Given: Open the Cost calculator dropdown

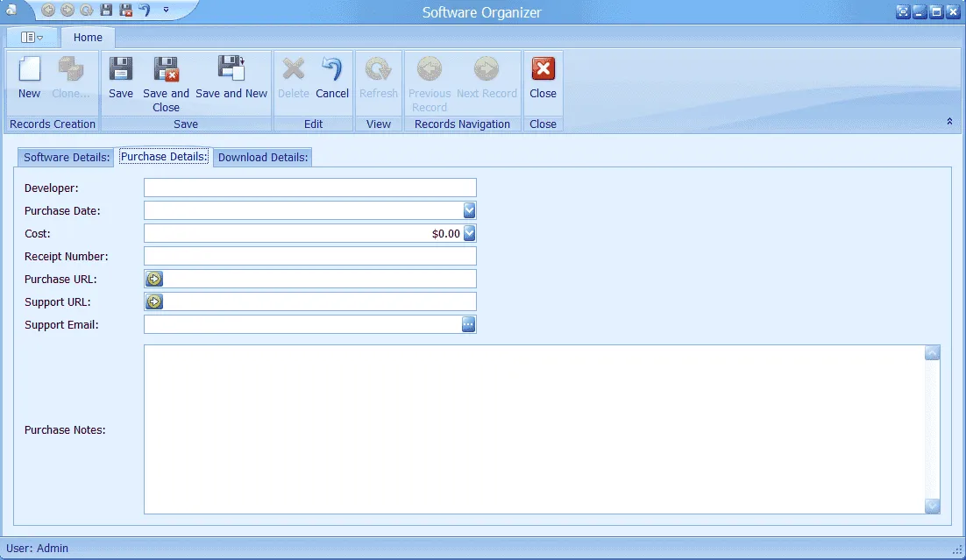Looking at the screenshot, I should (469, 233).
